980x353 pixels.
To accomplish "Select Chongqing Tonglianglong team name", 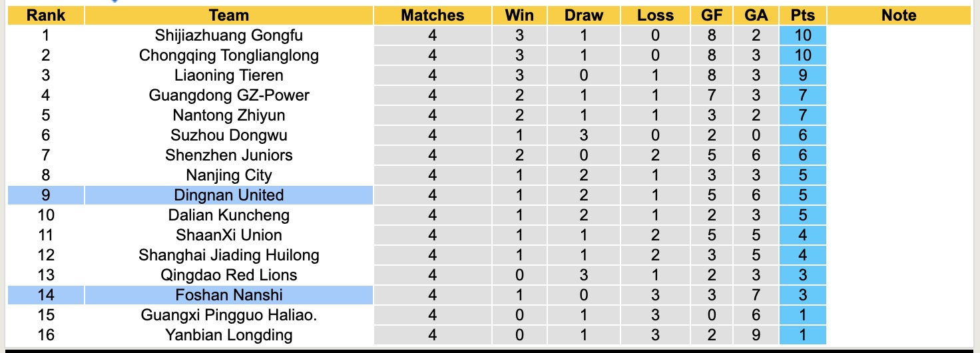I will point(228,55).
